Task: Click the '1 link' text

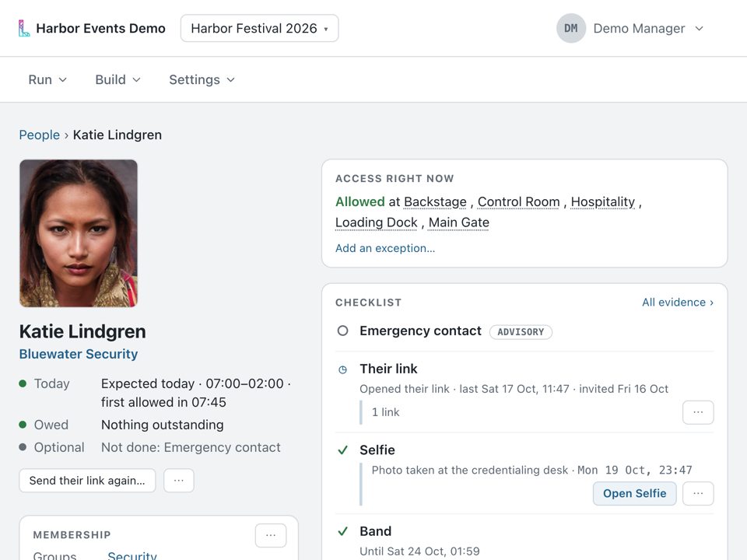Action: point(385,412)
